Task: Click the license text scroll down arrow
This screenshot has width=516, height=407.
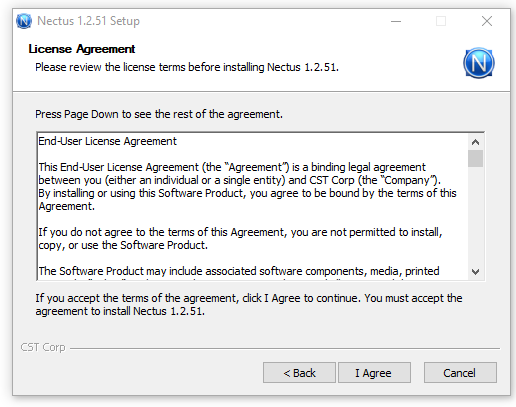Action: click(x=475, y=272)
